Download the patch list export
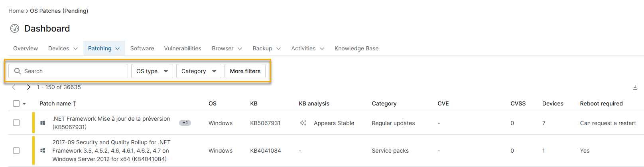Viewport: 644px width, 167px height. click(635, 87)
